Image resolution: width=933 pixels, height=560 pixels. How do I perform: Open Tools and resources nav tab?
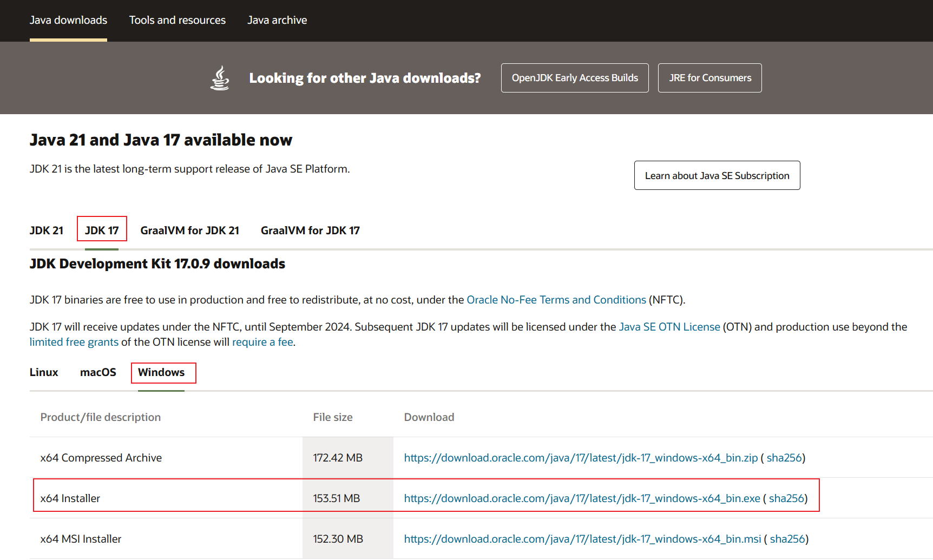(178, 20)
